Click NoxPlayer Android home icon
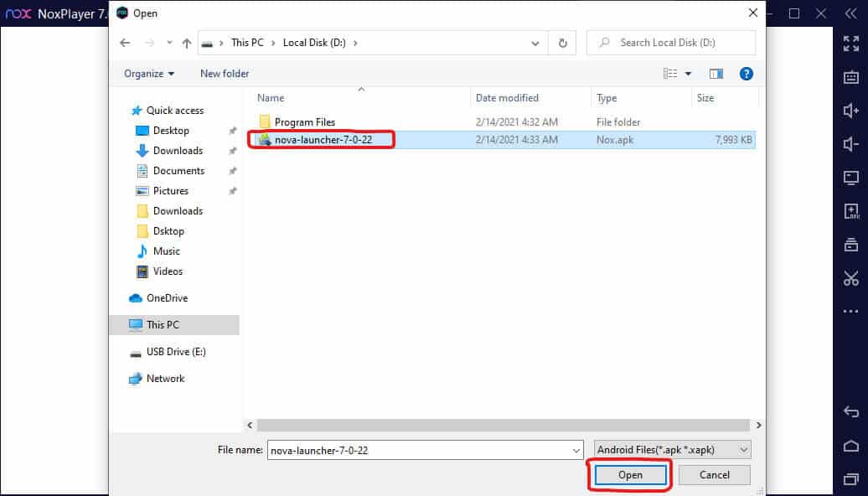 point(851,446)
